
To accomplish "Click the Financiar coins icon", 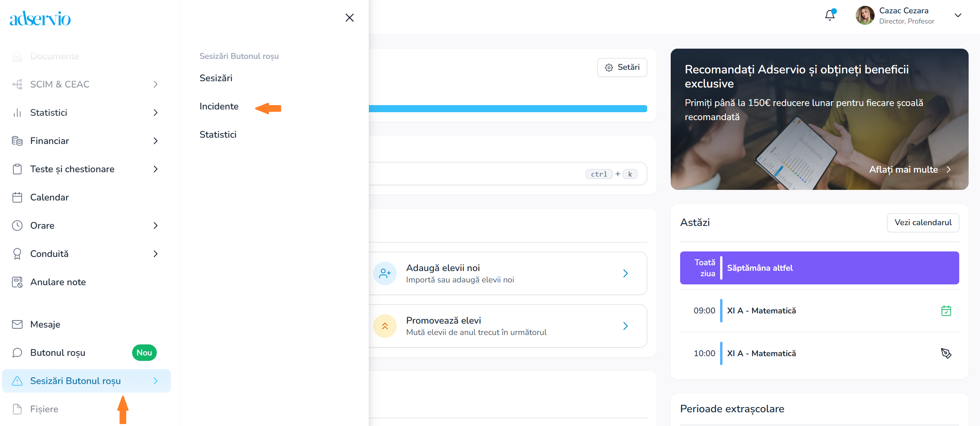I will tap(17, 141).
